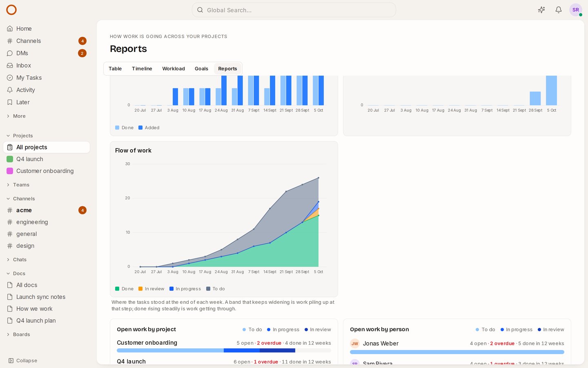
Task: Toggle To do legend in Open work by project
Action: (x=252, y=330)
